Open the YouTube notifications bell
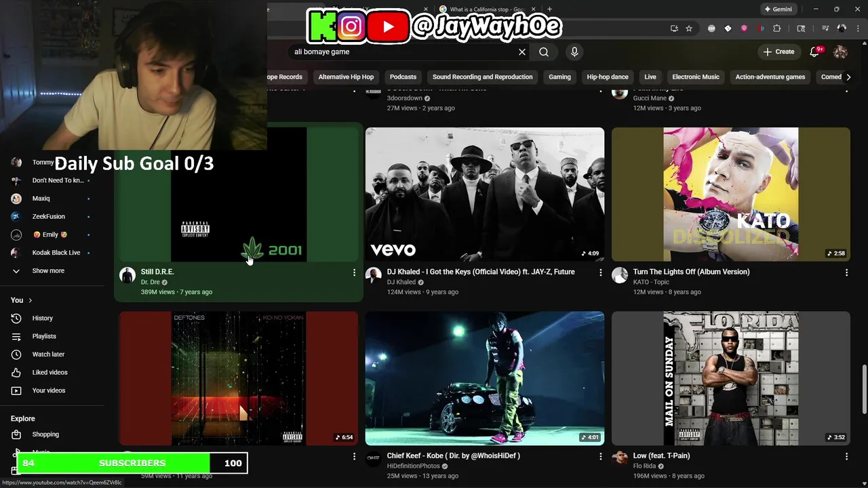Image resolution: width=868 pixels, height=488 pixels. point(816,52)
